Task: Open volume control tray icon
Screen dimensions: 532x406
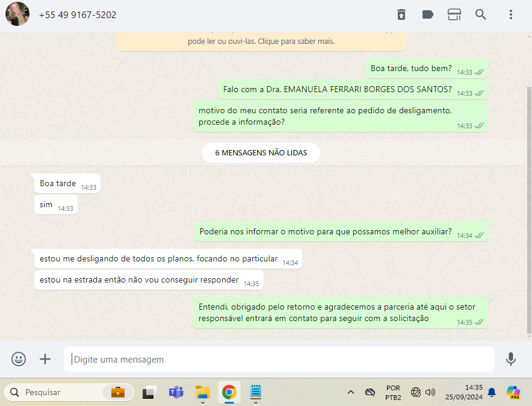Action: pyautogui.click(x=430, y=392)
